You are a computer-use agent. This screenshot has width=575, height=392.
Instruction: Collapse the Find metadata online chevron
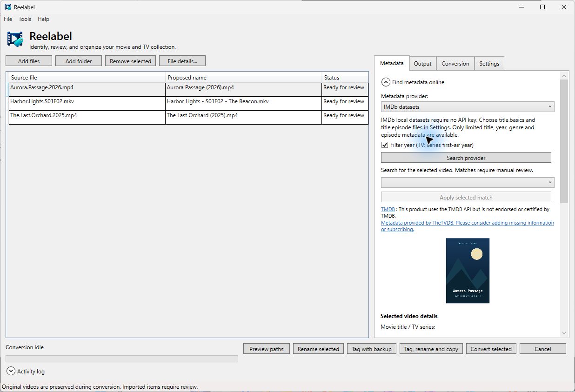(x=386, y=82)
